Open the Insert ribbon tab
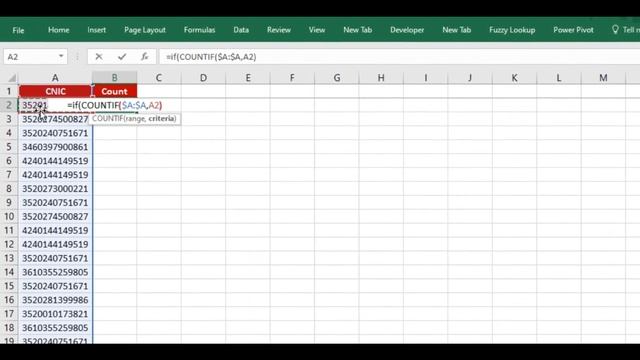 pos(96,30)
